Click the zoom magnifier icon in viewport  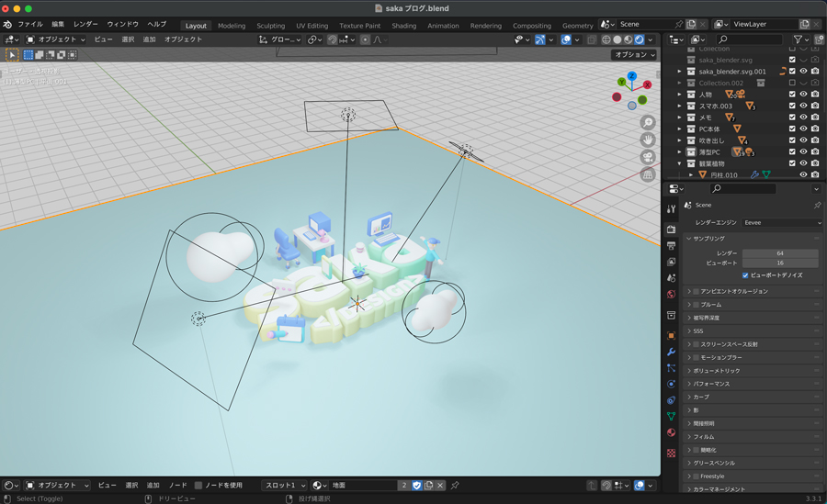[648, 122]
